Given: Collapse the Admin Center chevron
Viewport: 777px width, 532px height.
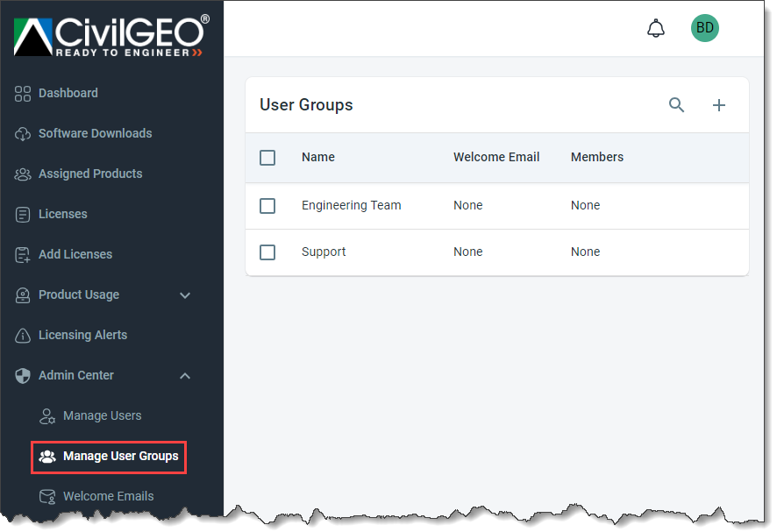Looking at the screenshot, I should (x=185, y=376).
